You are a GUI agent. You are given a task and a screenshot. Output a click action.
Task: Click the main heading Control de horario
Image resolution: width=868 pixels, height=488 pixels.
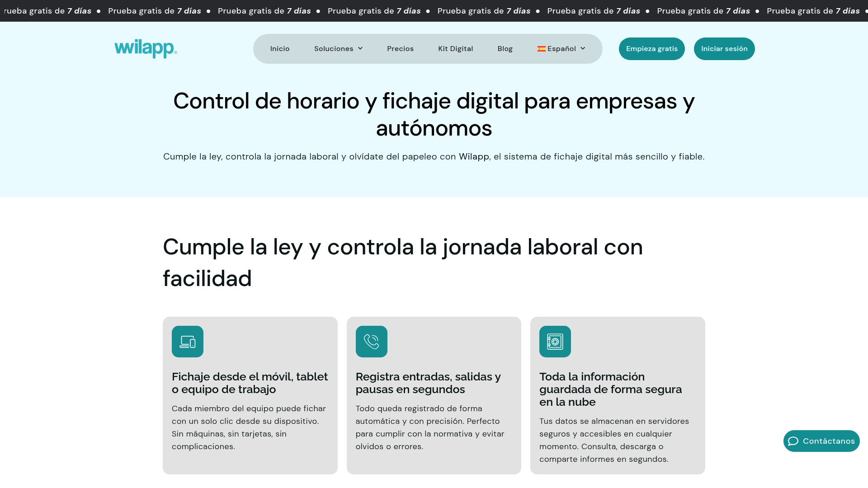coord(434,114)
